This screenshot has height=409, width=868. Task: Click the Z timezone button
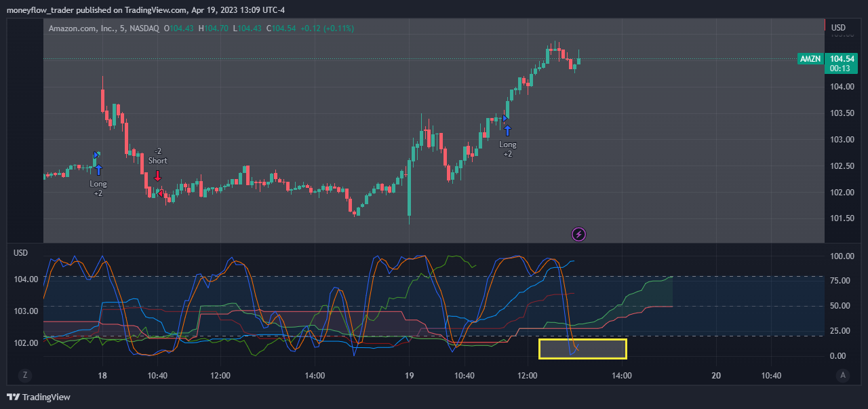(x=25, y=375)
